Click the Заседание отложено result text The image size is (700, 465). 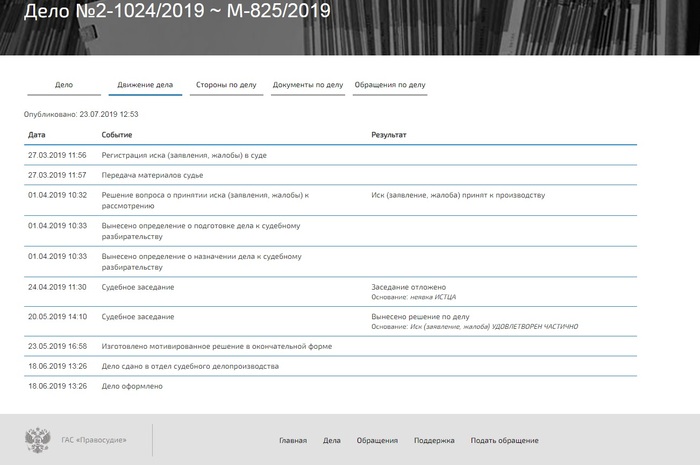(408, 287)
